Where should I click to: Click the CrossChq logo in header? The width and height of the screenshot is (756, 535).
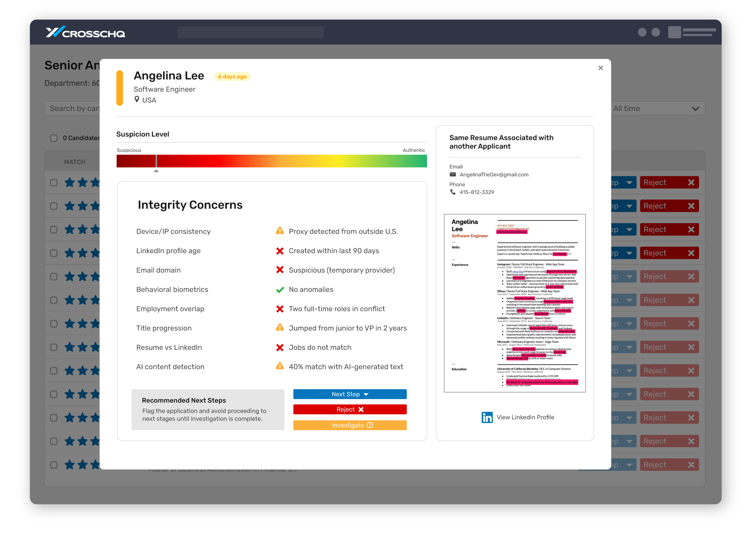click(x=86, y=33)
